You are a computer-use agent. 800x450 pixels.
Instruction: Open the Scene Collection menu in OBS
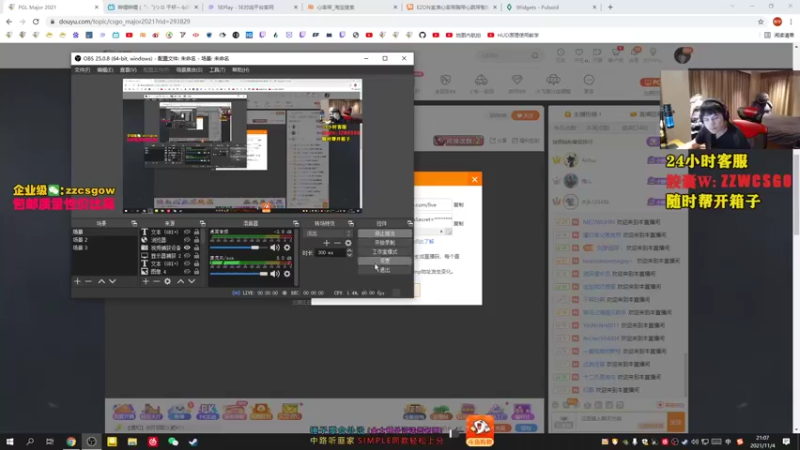coord(189,70)
